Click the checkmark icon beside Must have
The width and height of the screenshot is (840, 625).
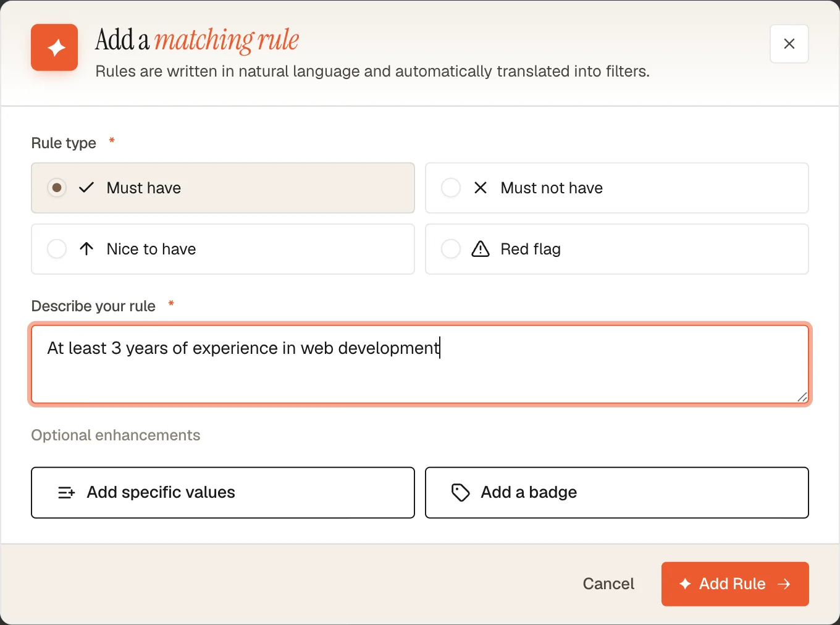[86, 188]
